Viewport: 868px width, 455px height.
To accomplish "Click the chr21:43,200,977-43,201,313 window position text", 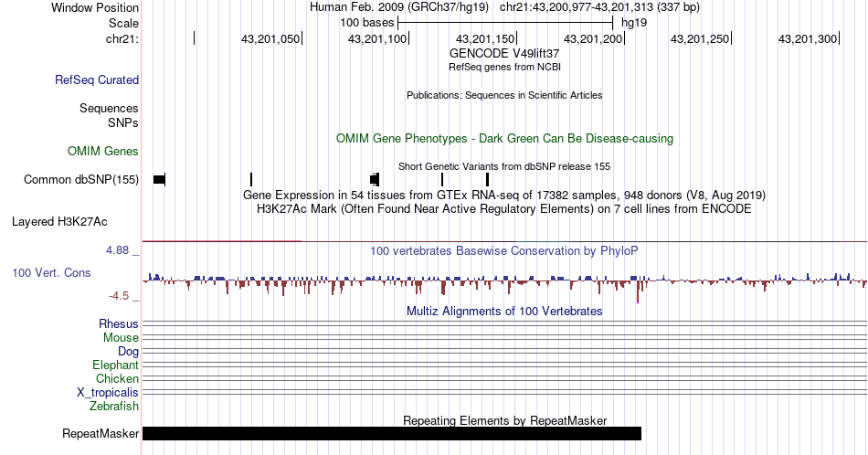I will [599, 7].
